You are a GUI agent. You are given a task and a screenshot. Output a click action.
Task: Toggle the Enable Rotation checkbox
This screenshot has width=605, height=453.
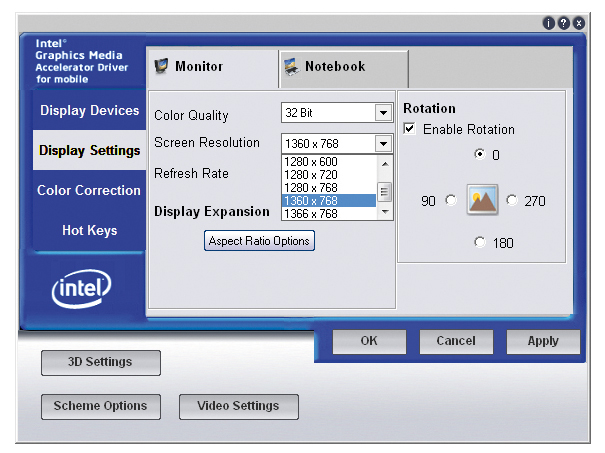(x=409, y=128)
